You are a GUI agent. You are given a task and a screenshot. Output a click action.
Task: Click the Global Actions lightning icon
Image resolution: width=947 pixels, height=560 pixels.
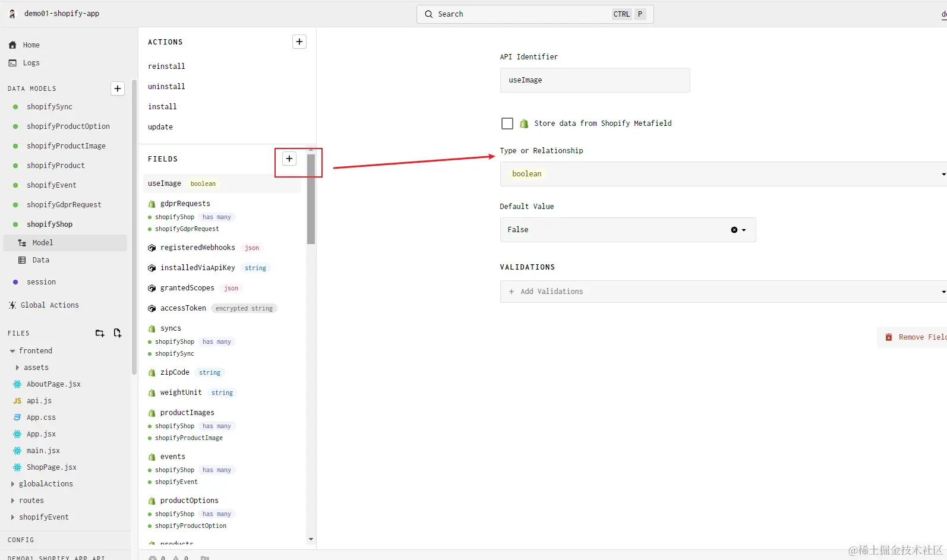[12, 305]
